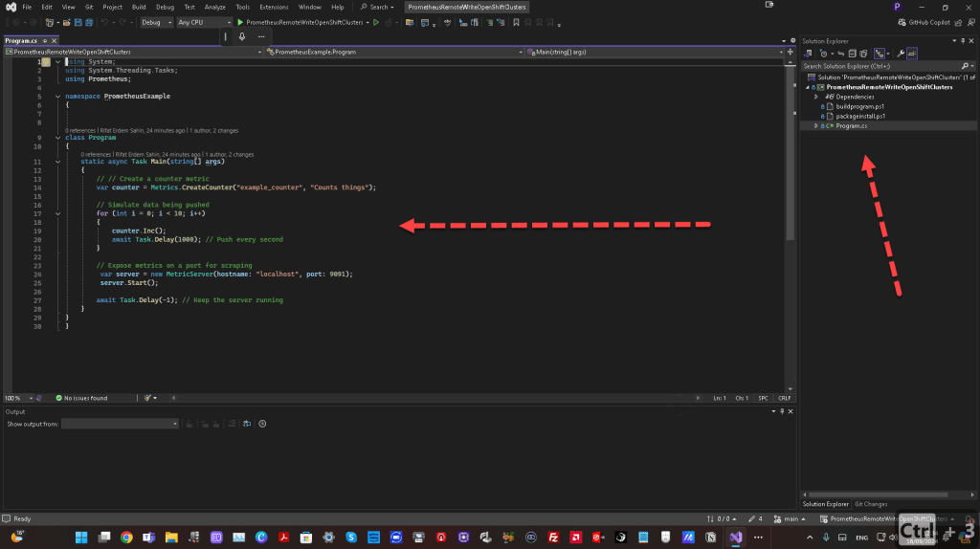Click the Solution Explorer wrench Properties icon
980x549 pixels.
pos(901,54)
